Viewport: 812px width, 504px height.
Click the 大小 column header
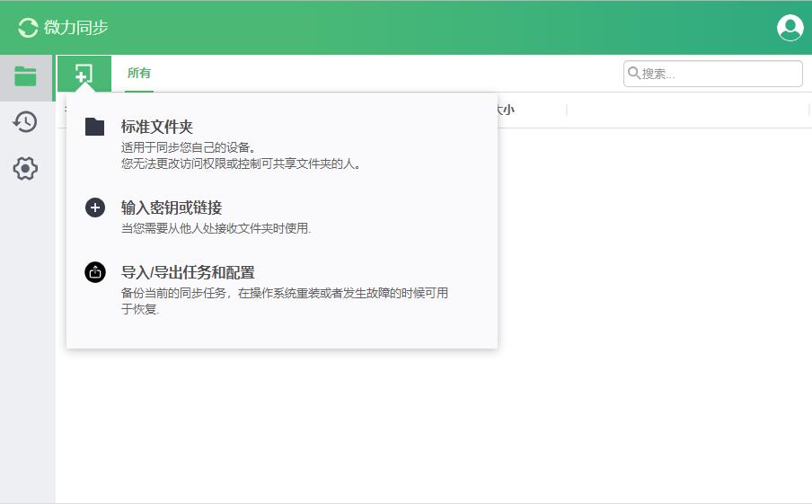pyautogui.click(x=506, y=110)
